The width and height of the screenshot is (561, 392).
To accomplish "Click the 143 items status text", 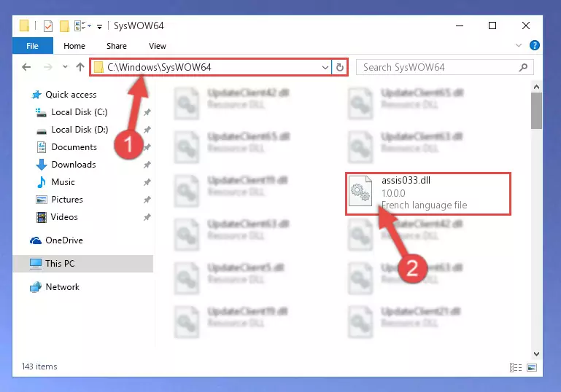I will pos(39,366).
